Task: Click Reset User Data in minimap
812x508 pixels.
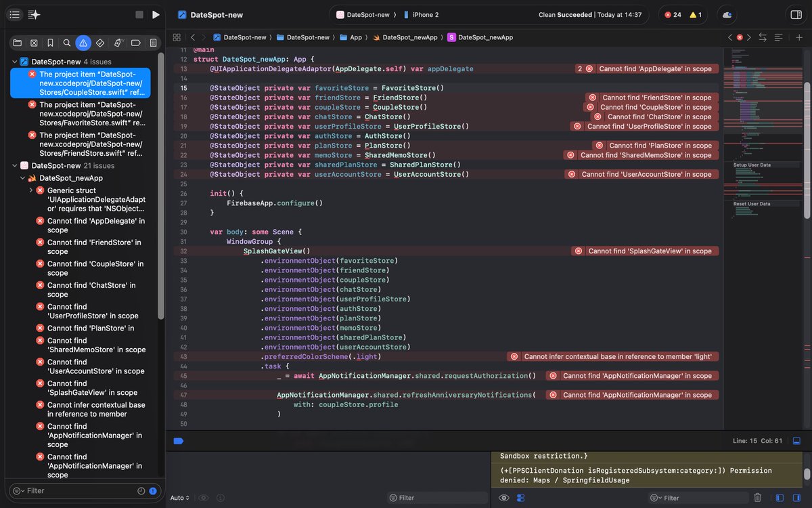Action: [752, 203]
